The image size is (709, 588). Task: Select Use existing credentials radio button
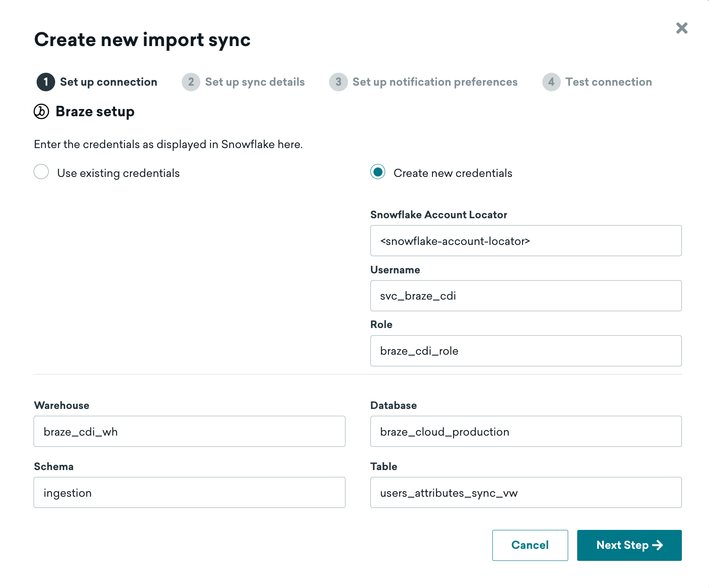pyautogui.click(x=41, y=172)
